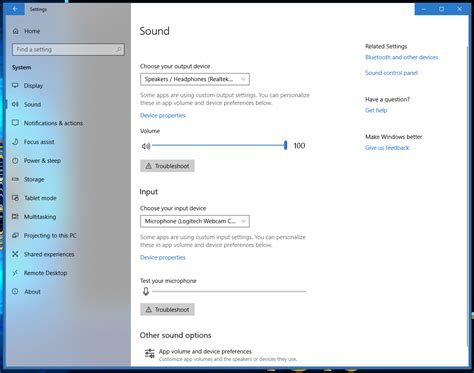Image resolution: width=474 pixels, height=373 pixels.
Task: Click the Home house icon
Action: click(16, 31)
